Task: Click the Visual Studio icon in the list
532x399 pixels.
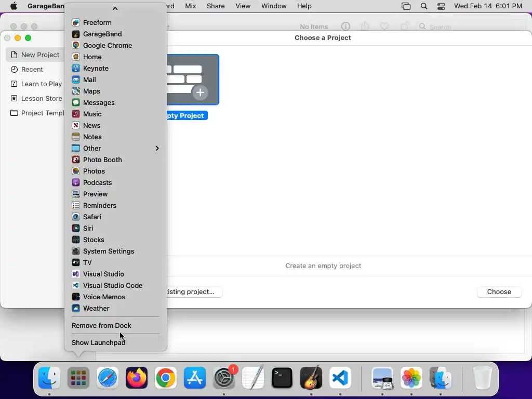Action: tap(76, 274)
